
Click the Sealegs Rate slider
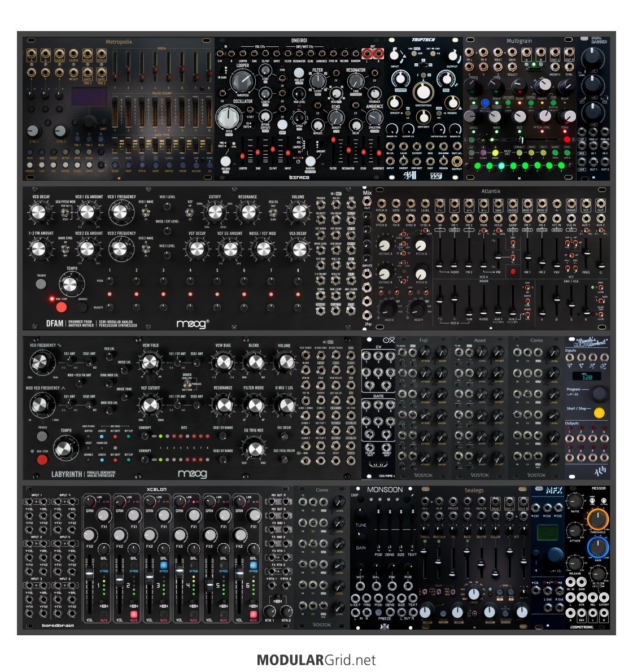pyautogui.click(x=467, y=562)
